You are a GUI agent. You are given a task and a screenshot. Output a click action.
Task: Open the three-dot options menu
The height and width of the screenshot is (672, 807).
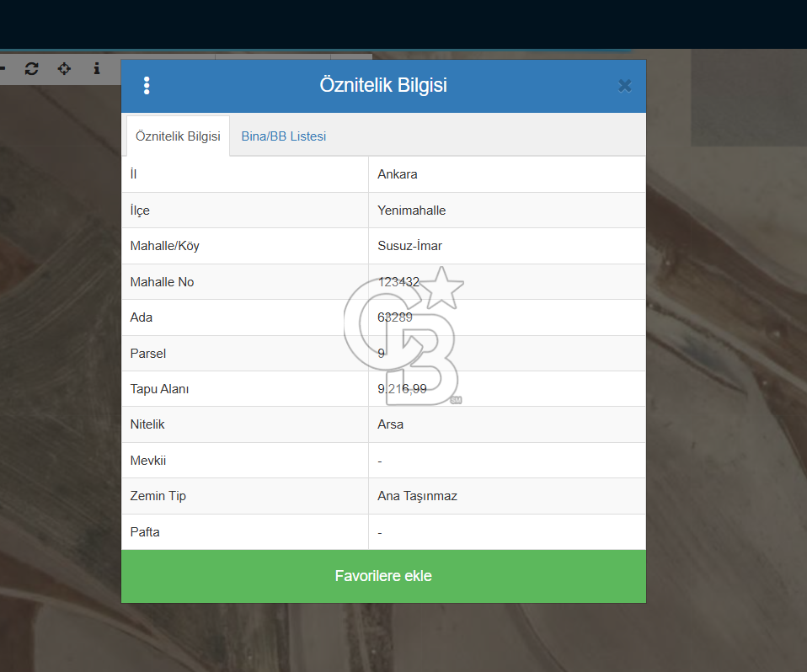tap(147, 85)
